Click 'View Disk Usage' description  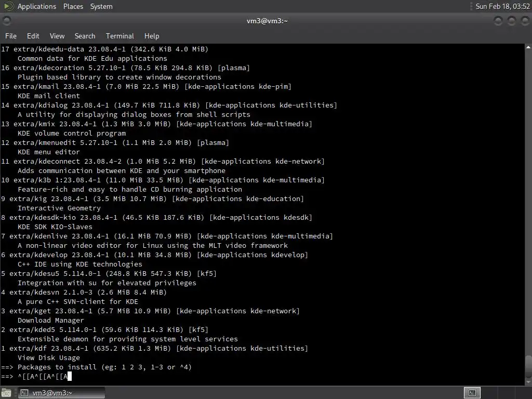tap(49, 357)
